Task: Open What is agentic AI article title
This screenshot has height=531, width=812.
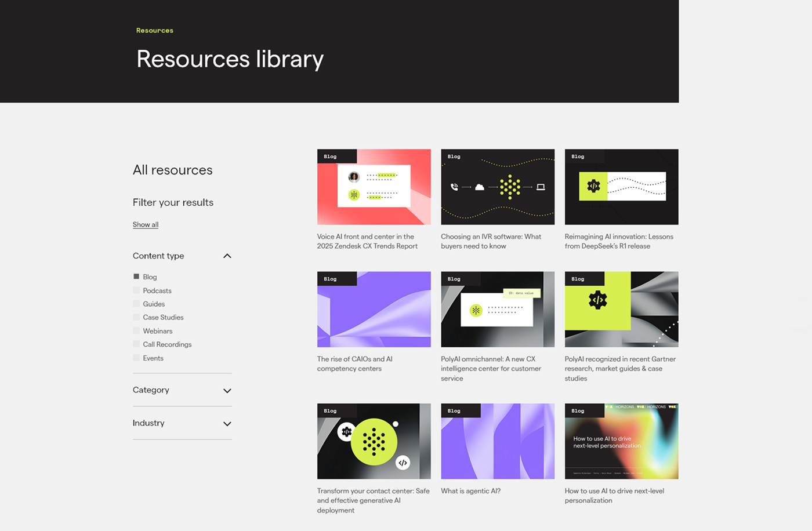Action: point(471,491)
